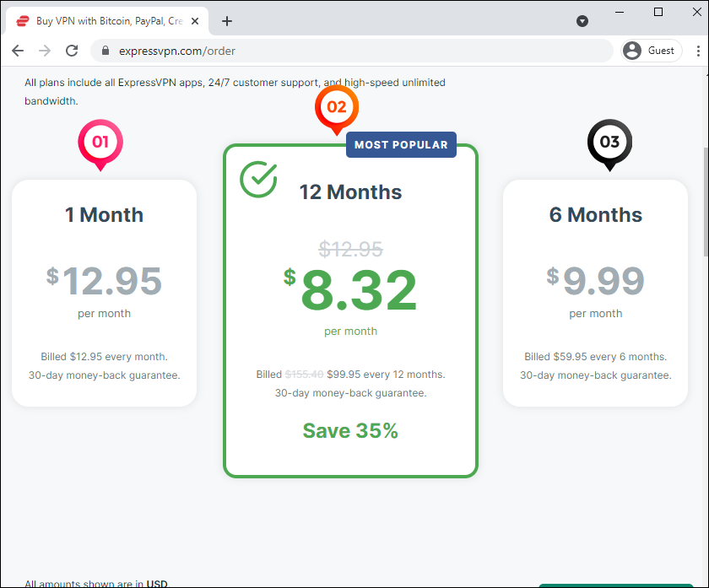709x588 pixels.
Task: Minimize the browser window
Action: pyautogui.click(x=620, y=12)
